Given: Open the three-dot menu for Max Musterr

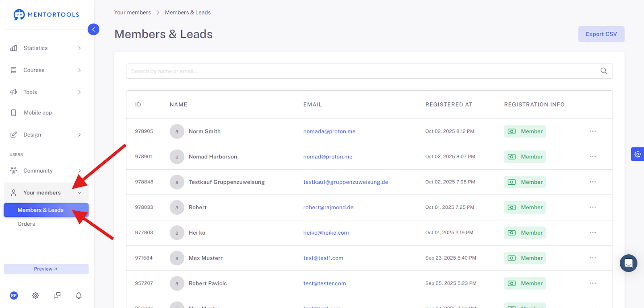Looking at the screenshot, I should (x=593, y=258).
